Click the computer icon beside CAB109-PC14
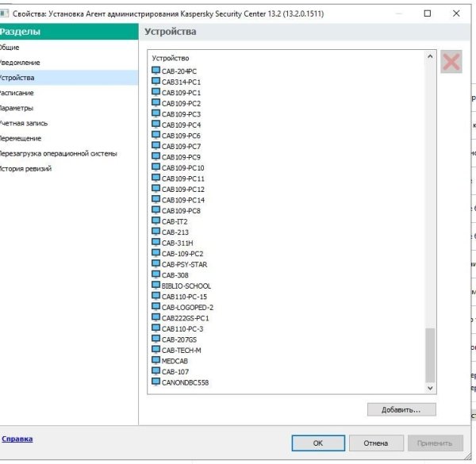Viewport: 476px width, 464px height. (155, 199)
